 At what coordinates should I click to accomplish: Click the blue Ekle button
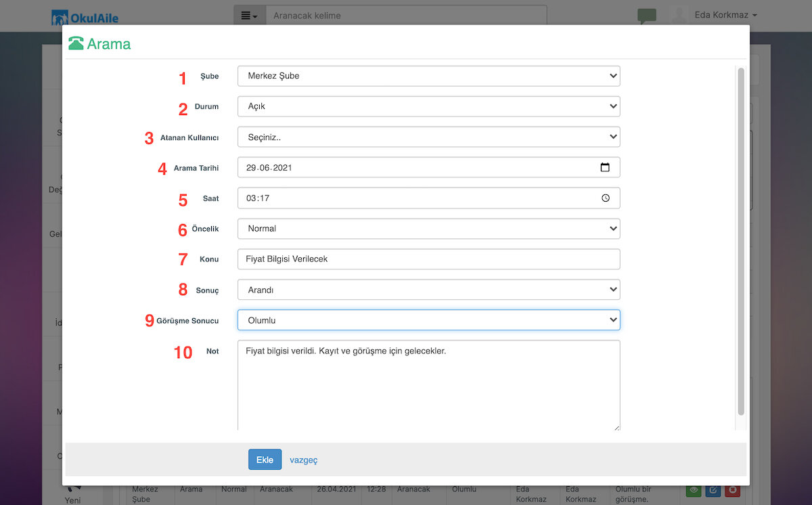tap(265, 460)
